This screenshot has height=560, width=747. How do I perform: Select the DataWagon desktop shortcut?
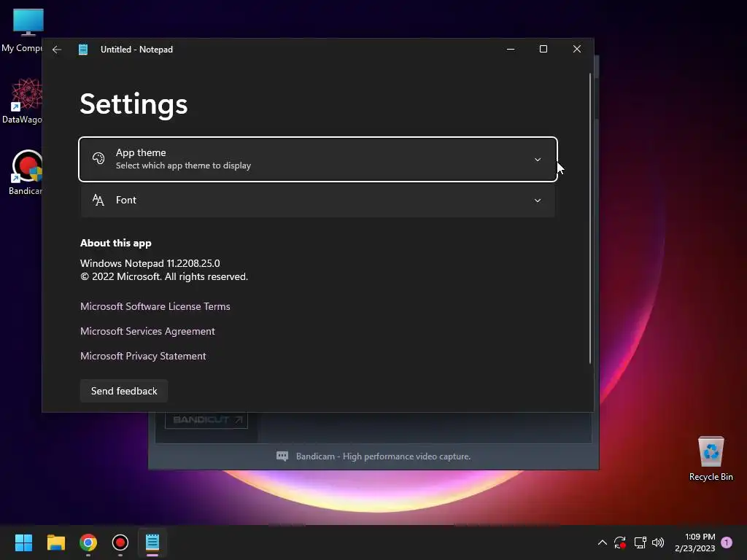click(x=22, y=101)
